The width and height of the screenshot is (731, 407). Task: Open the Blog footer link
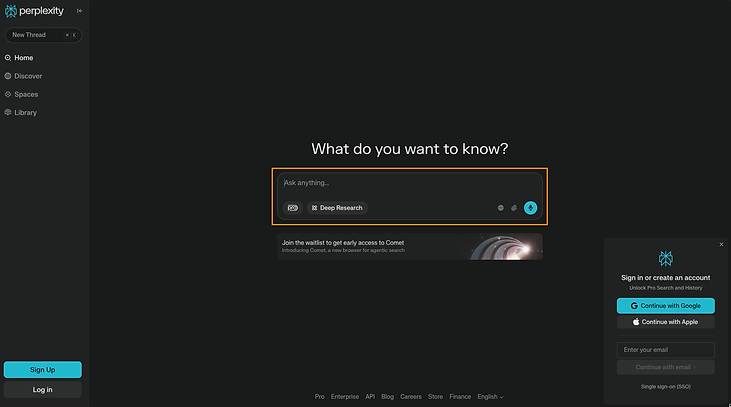387,397
